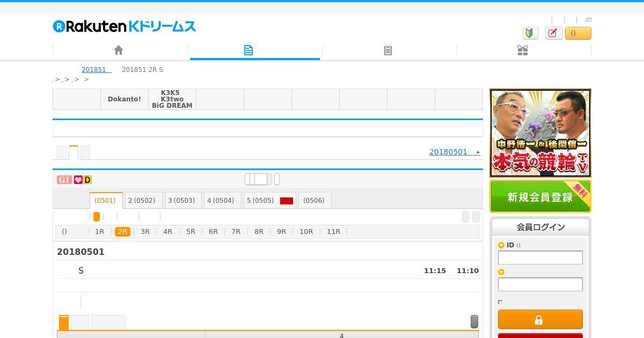Select race 8R

(259, 232)
